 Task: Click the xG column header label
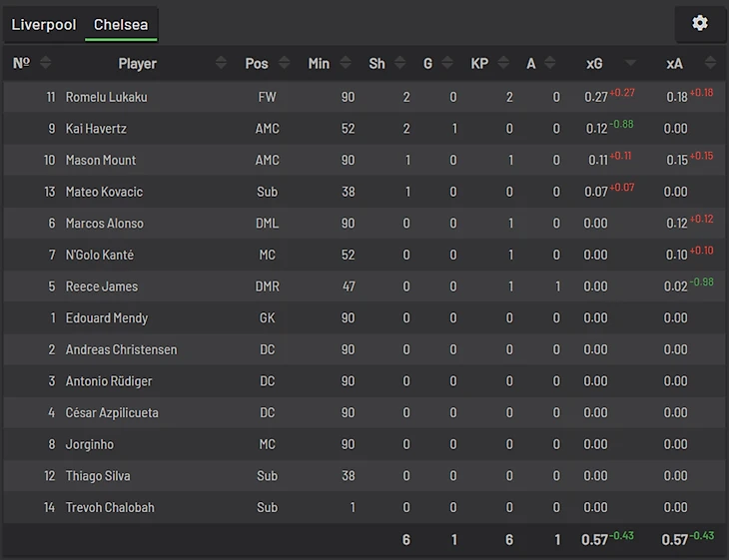594,63
